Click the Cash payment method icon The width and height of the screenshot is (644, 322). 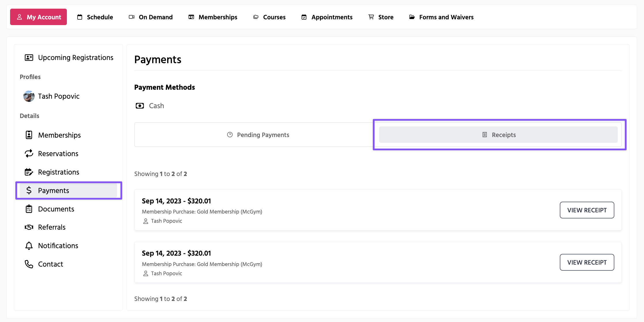click(x=140, y=106)
